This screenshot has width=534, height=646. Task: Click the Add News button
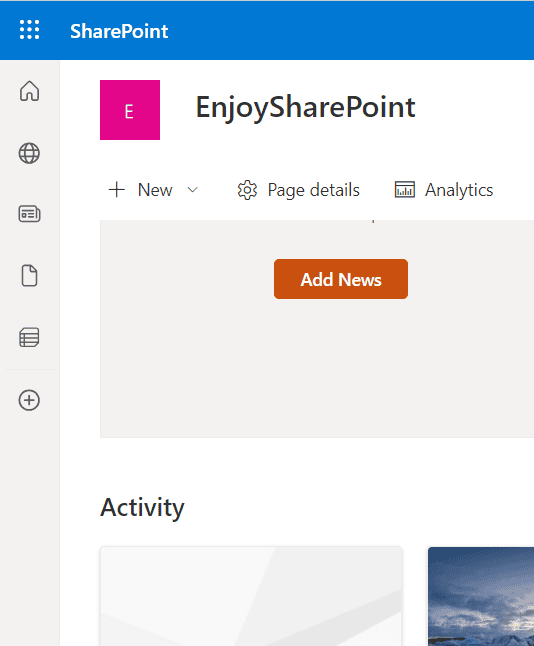pos(341,279)
